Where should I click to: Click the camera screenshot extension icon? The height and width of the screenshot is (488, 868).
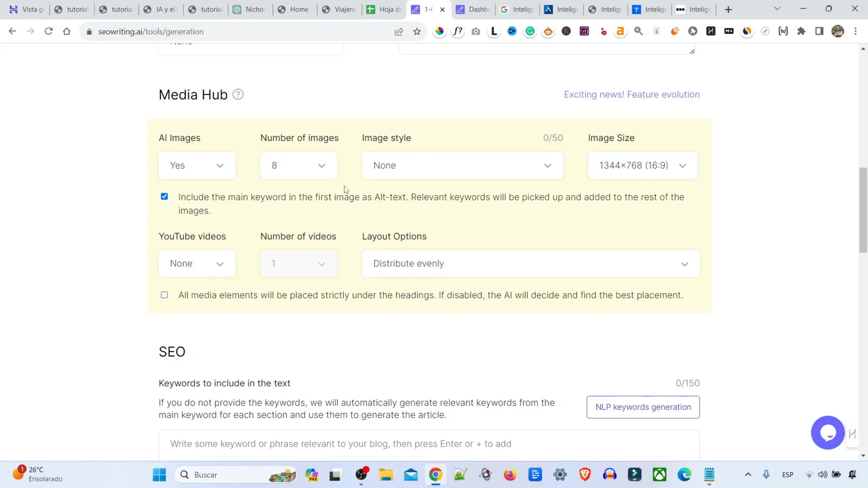click(476, 31)
